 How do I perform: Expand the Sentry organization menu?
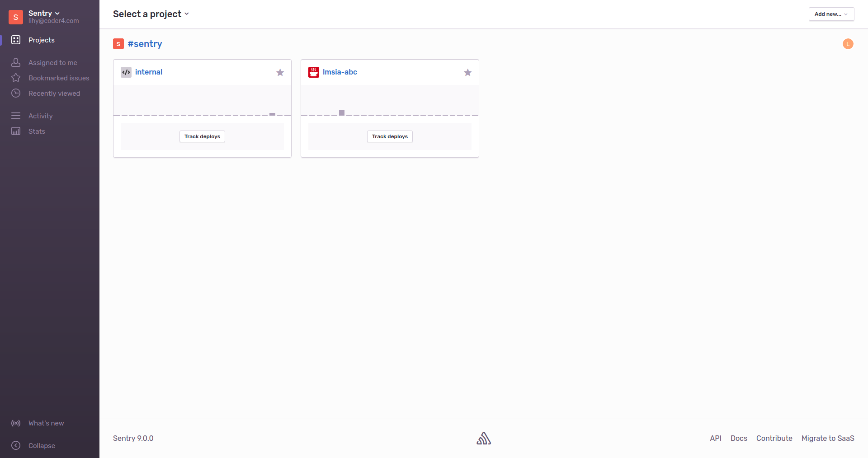[x=44, y=13]
